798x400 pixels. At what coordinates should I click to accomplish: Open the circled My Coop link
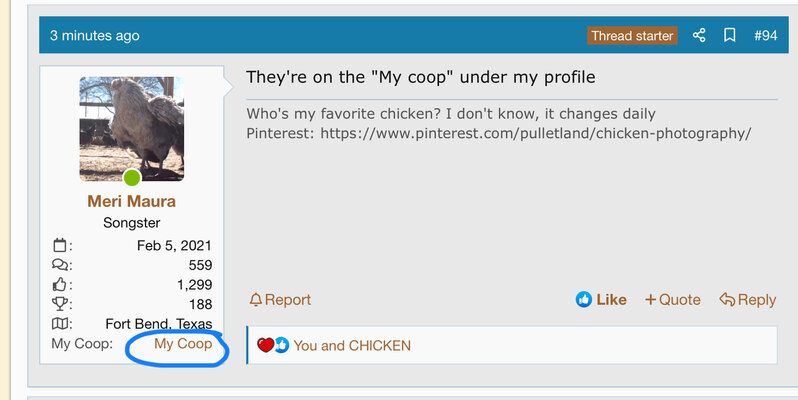click(183, 344)
